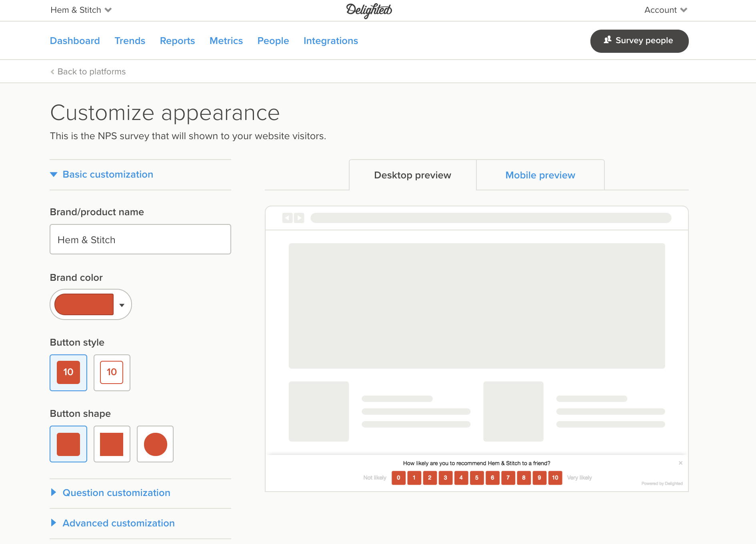756x544 pixels.
Task: Open the Trends page
Action: tap(130, 41)
